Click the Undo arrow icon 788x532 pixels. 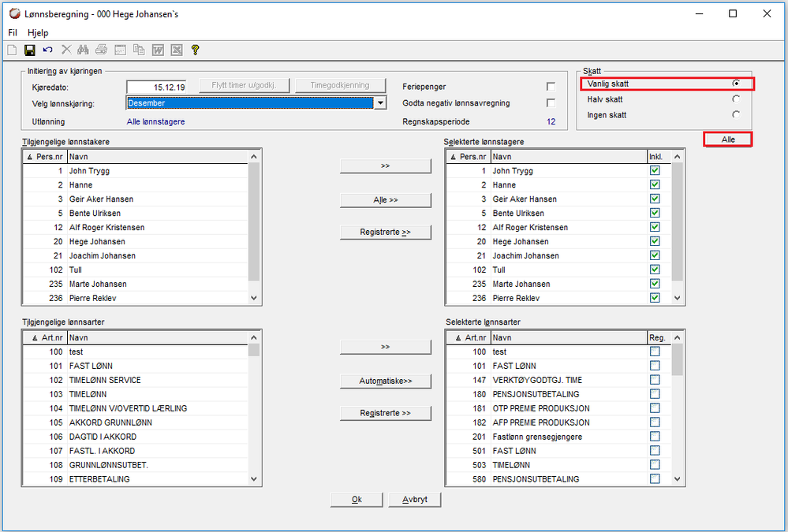coord(48,50)
